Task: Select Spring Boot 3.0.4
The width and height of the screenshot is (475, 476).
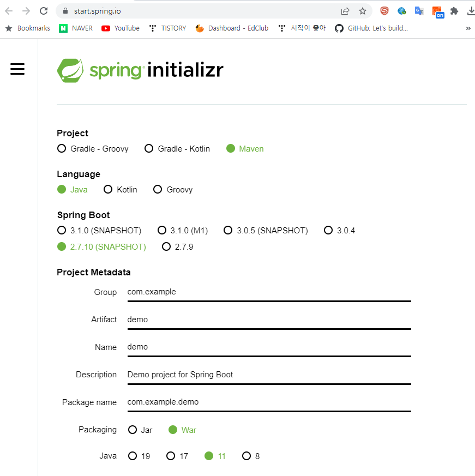Action: coord(339,231)
